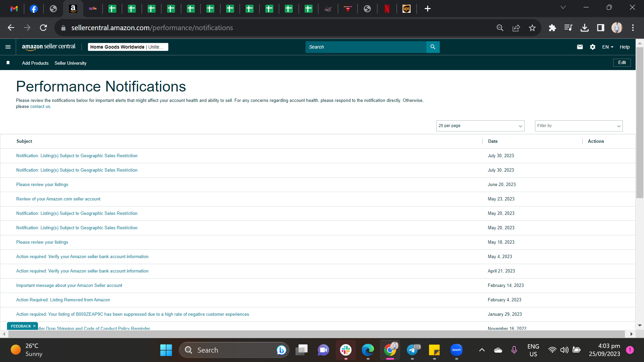Open the April 21 bank account verification notice
This screenshot has width=644, height=362.
(x=82, y=271)
